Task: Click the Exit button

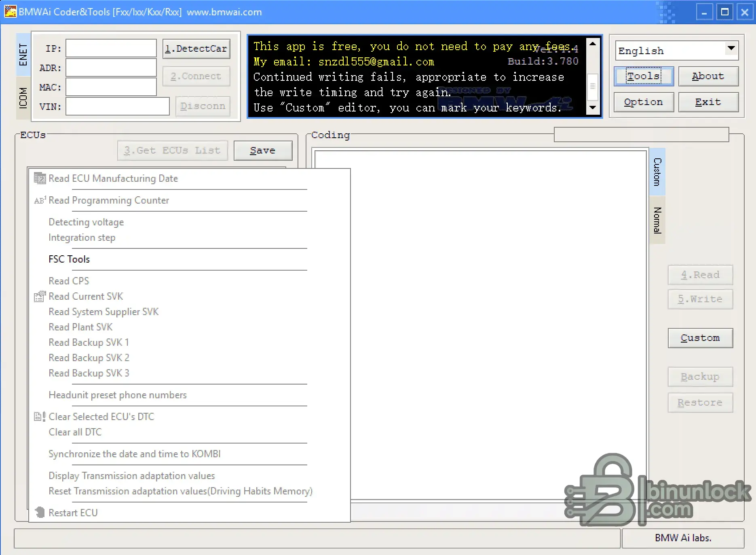Action: (x=708, y=102)
